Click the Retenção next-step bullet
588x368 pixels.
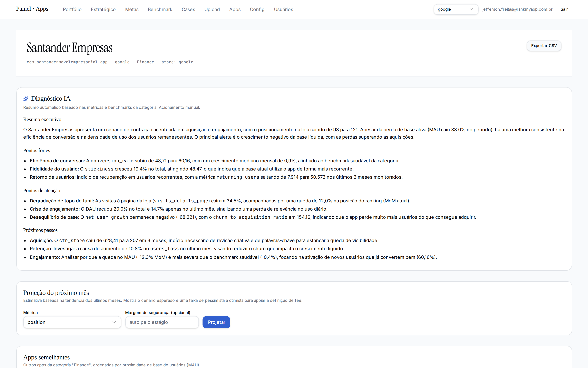point(187,248)
